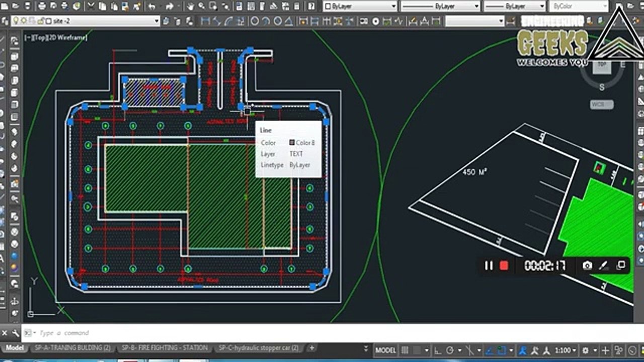The width and height of the screenshot is (644, 362).
Task: Select the Center Mark dimension tool
Action: [x=376, y=21]
